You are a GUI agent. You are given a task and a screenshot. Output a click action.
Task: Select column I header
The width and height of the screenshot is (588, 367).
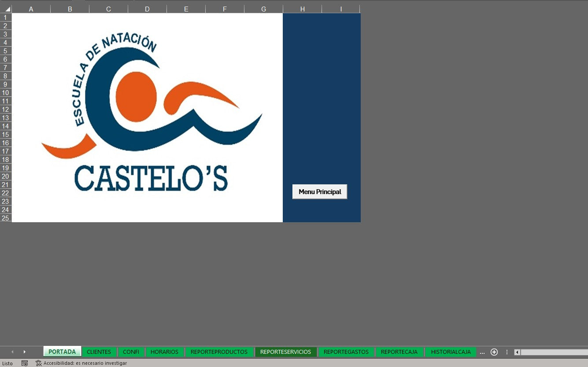click(341, 9)
